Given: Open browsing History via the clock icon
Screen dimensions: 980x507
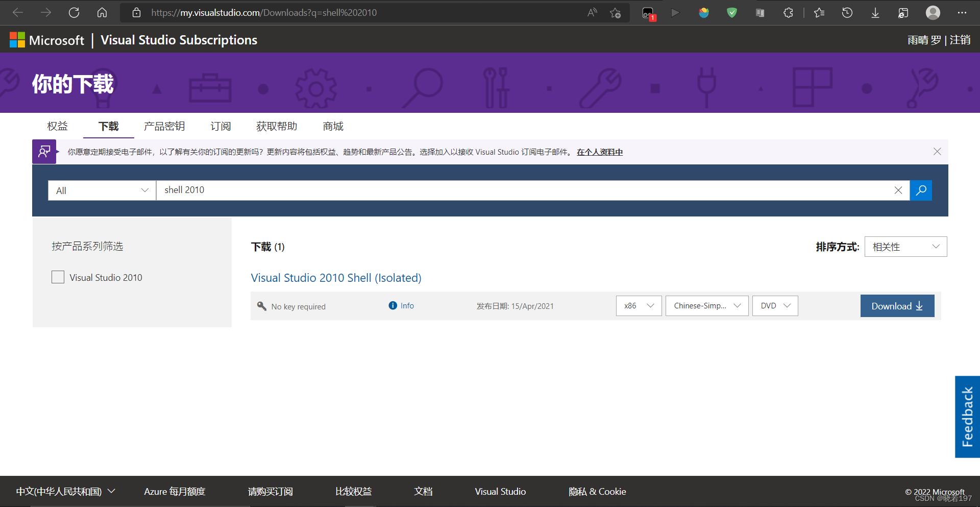Looking at the screenshot, I should click(x=847, y=12).
